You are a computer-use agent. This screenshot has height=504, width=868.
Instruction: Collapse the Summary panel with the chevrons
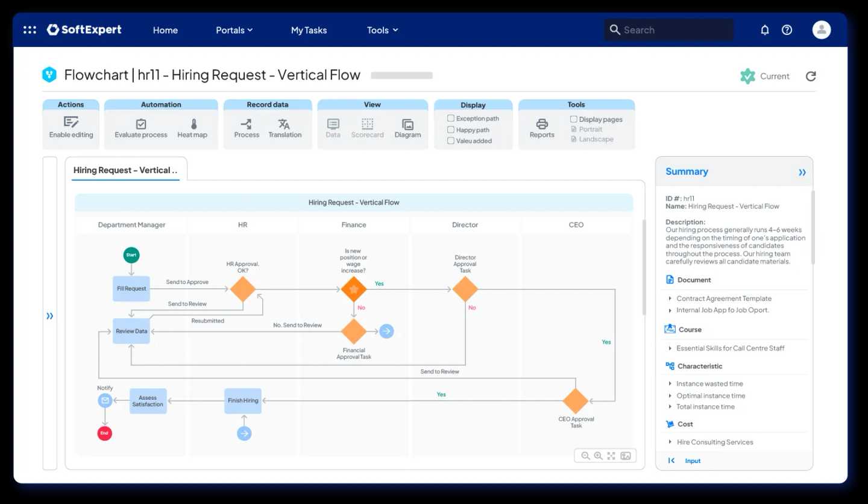coord(802,172)
